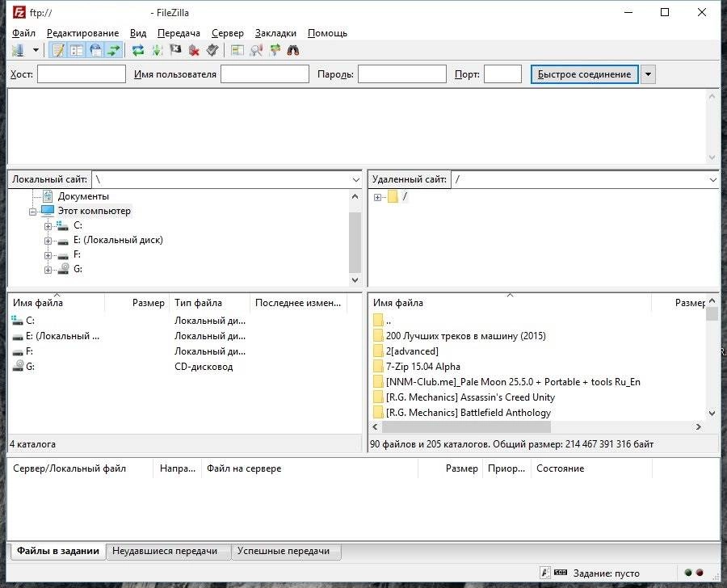Click local tree vertical scrollbar thumb
The image size is (727, 588).
pyautogui.click(x=355, y=242)
